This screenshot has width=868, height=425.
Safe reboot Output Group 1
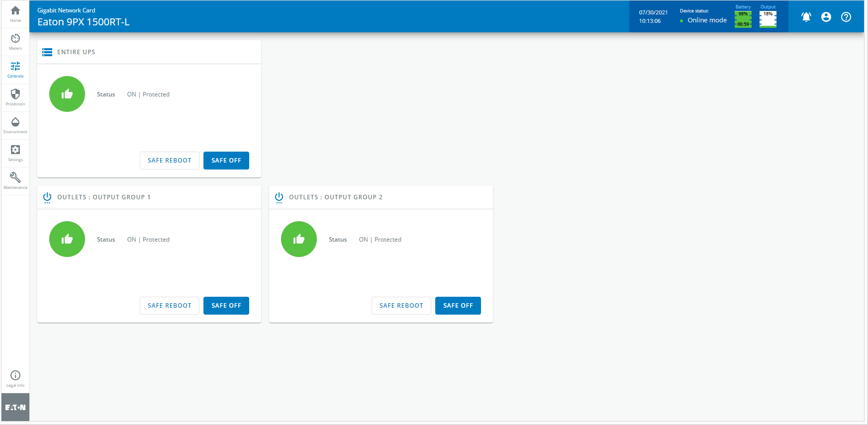(170, 306)
